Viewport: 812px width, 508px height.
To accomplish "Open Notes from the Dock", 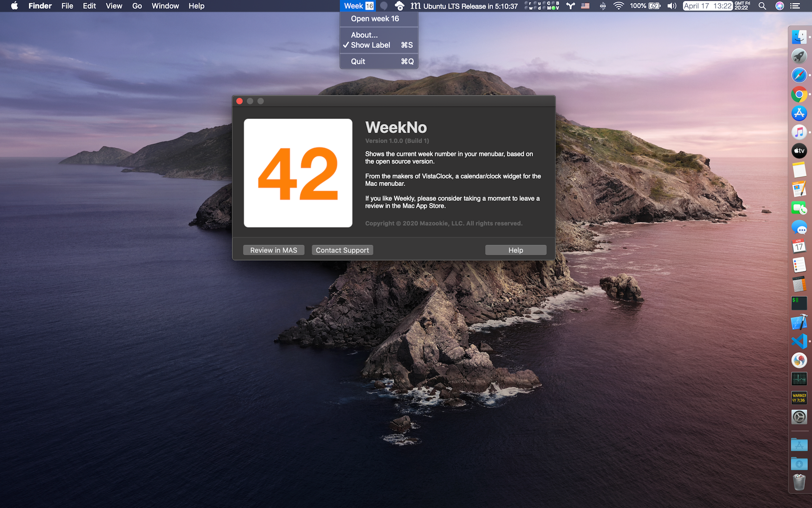I will [799, 170].
